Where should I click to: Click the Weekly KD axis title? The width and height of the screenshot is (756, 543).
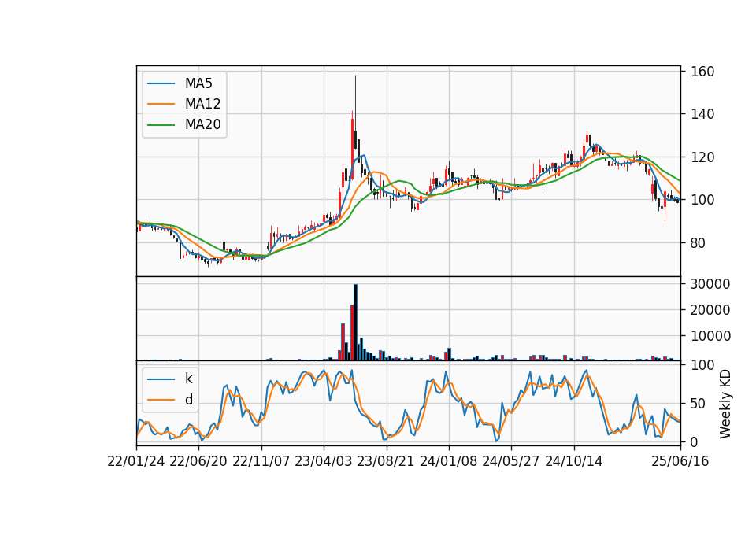(x=725, y=404)
